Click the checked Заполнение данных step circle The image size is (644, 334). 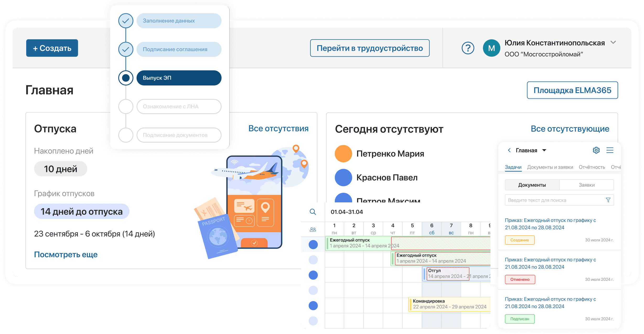tap(126, 21)
